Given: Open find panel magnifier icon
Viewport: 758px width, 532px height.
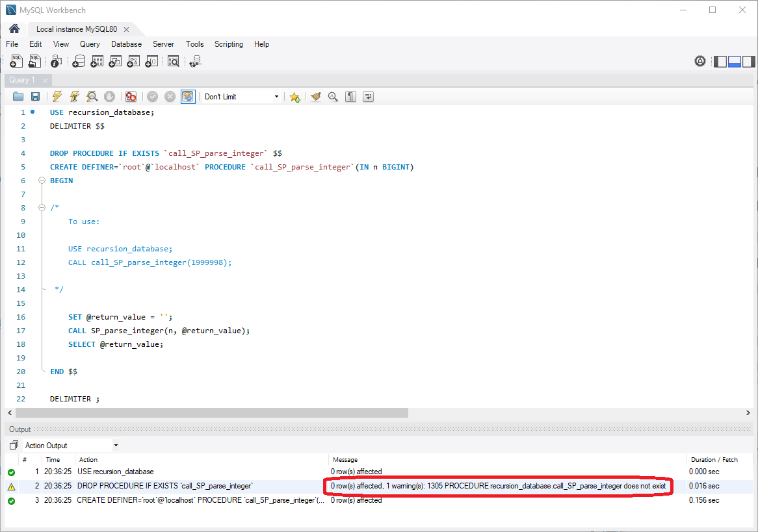Looking at the screenshot, I should pyautogui.click(x=333, y=97).
